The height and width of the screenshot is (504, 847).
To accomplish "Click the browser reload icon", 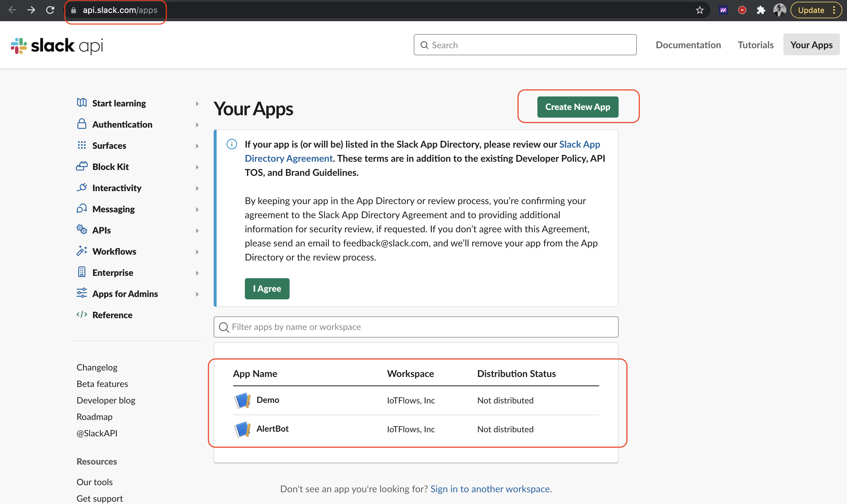I will pyautogui.click(x=50, y=10).
